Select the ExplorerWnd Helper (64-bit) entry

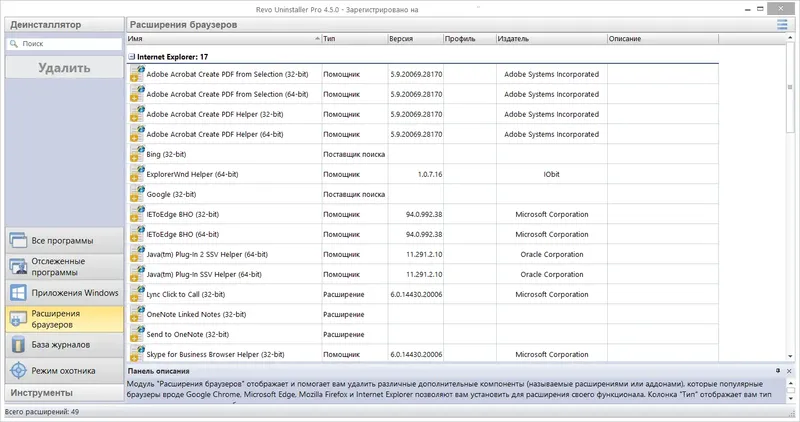(x=422, y=174)
